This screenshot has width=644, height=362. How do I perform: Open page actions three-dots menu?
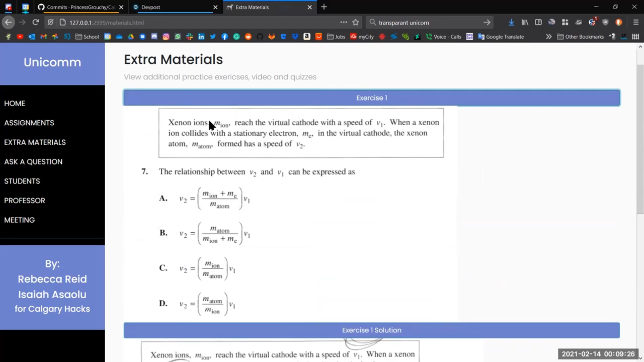coord(343,22)
